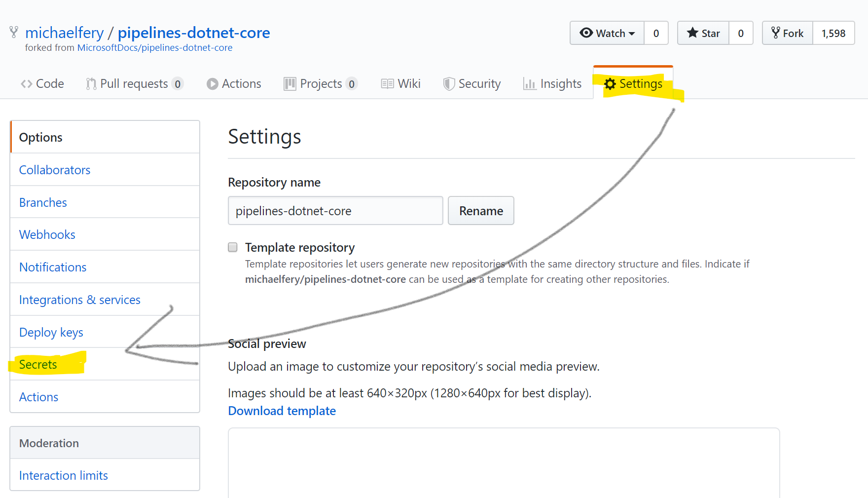Click the Repository name input field
Screen dimensions: 868x498
[335, 211]
